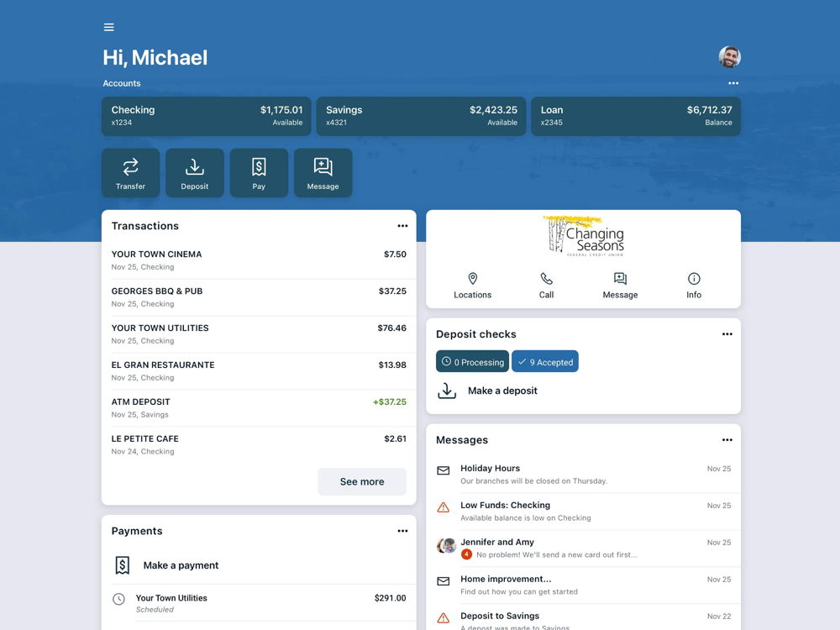This screenshot has height=630, width=840.
Task: Click the $6,712.37 loan balance
Action: (x=709, y=110)
